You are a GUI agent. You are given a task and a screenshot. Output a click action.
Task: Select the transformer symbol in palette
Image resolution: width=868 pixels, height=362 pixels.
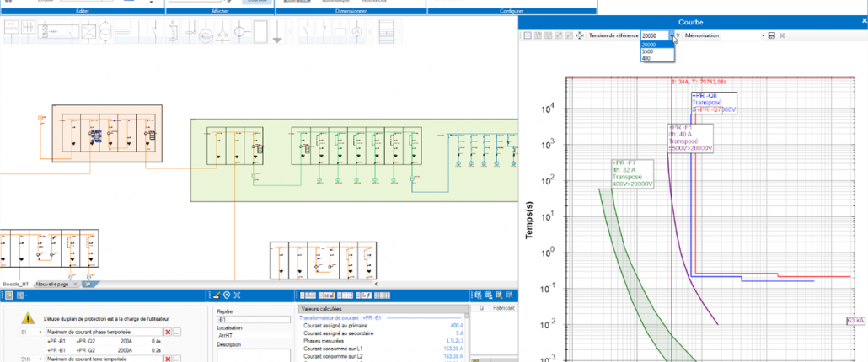[105, 31]
